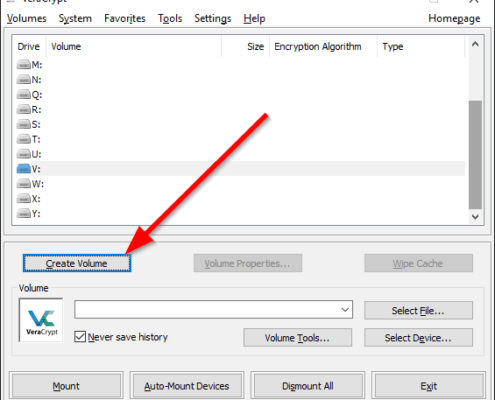Open the Tools menu

coord(170,18)
